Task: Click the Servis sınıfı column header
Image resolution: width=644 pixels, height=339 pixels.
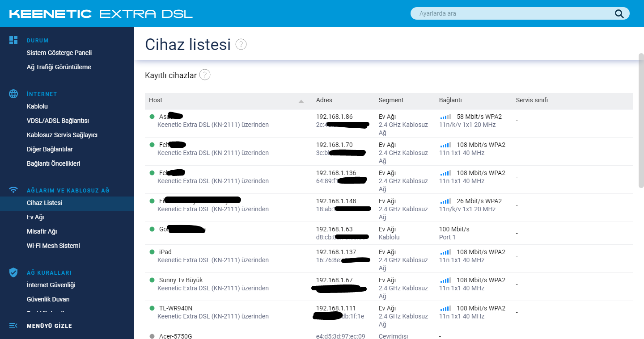Action: 532,100
